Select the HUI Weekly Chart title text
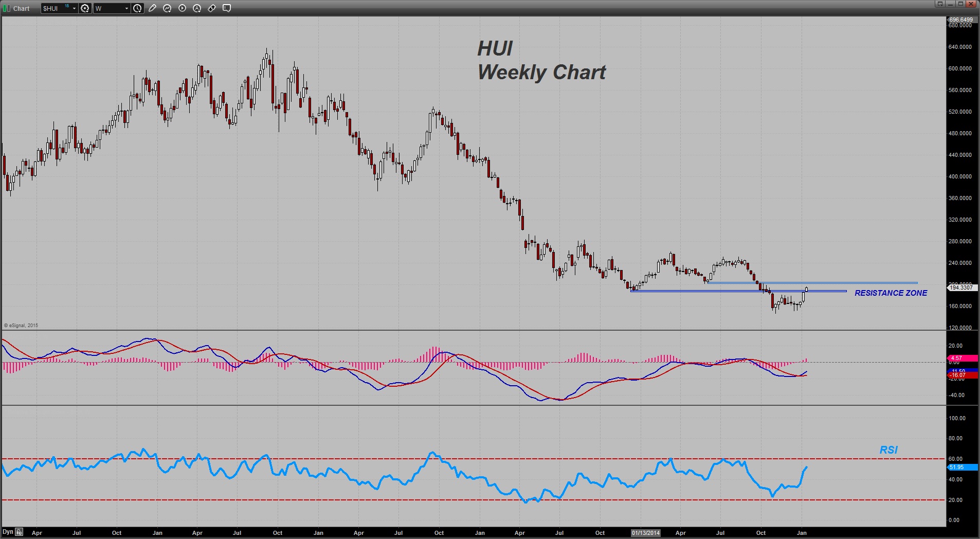Image resolution: width=980 pixels, height=539 pixels. (541, 61)
